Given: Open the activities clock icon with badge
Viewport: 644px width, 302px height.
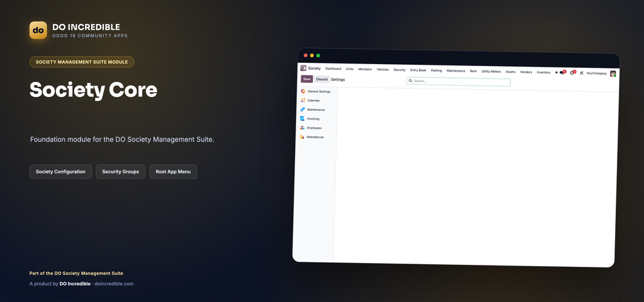Looking at the screenshot, I should pyautogui.click(x=572, y=73).
